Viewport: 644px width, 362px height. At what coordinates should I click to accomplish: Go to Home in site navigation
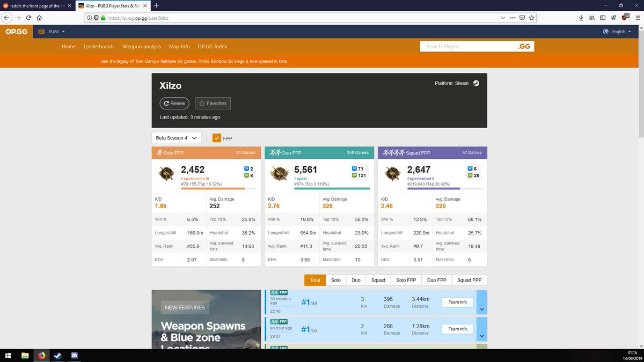[x=69, y=47]
